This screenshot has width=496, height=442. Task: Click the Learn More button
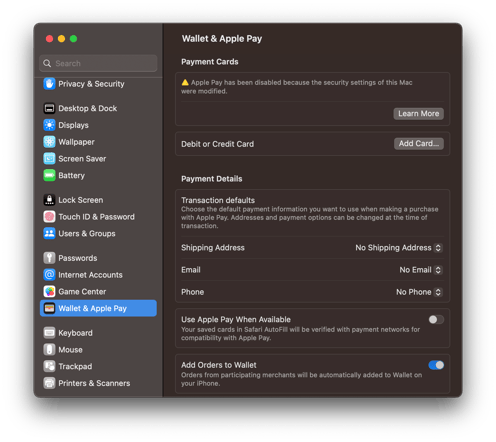click(x=418, y=114)
